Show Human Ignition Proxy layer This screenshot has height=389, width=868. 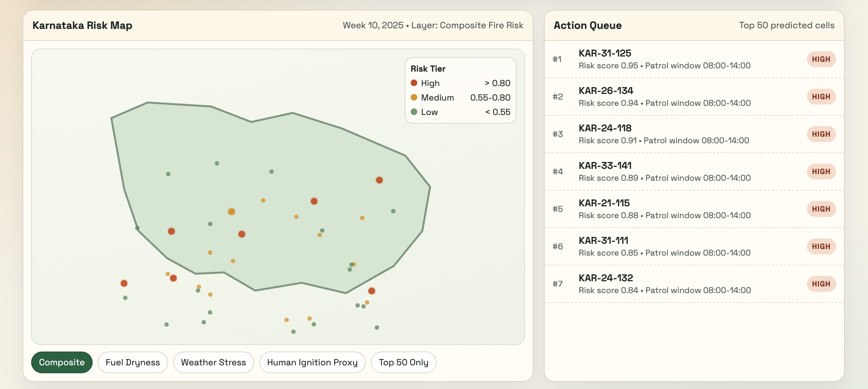point(312,362)
